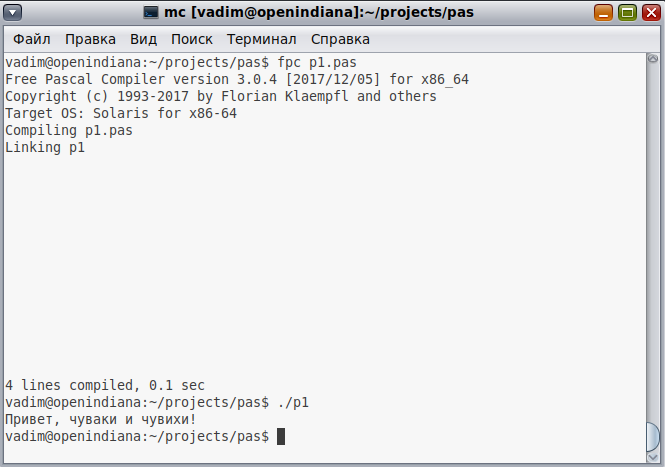Expand the Вид menu
Screen dimensions: 665x467
[x=143, y=40]
